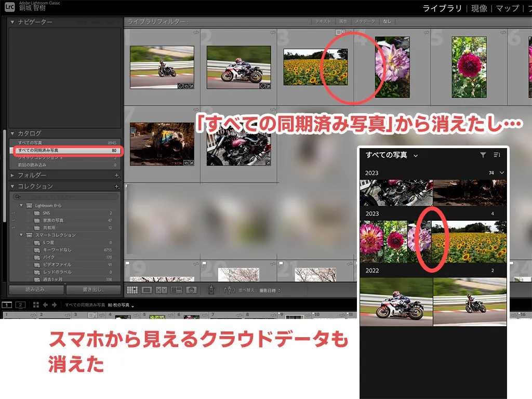
Task: Open the XY Compare view
Action: pos(162,290)
